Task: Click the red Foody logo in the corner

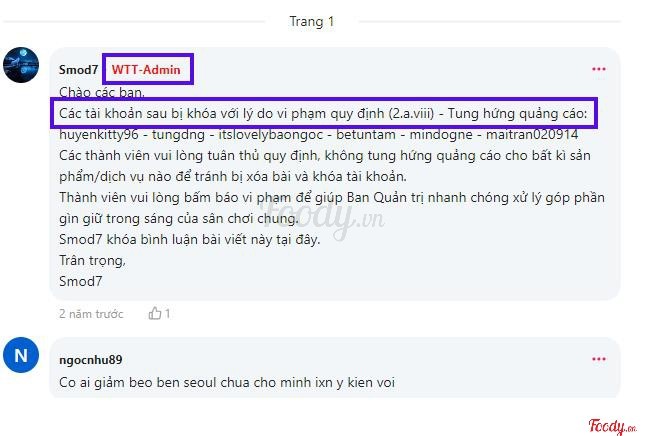Action: click(613, 426)
